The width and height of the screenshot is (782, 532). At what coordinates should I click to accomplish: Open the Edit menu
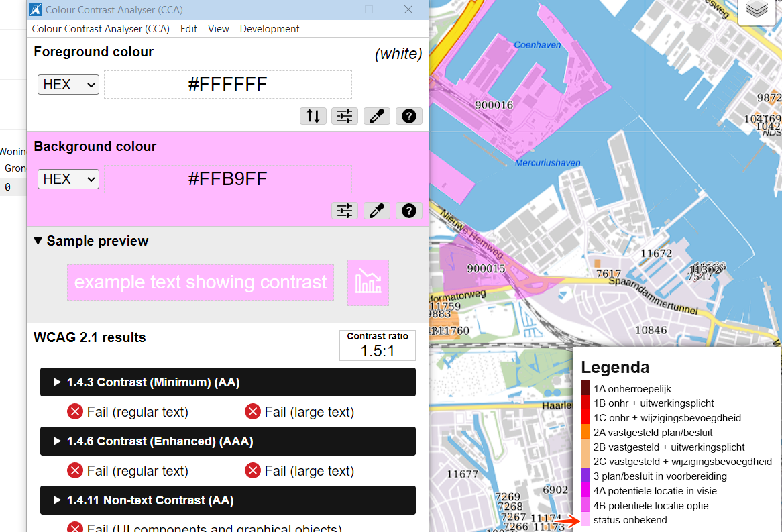(x=188, y=29)
